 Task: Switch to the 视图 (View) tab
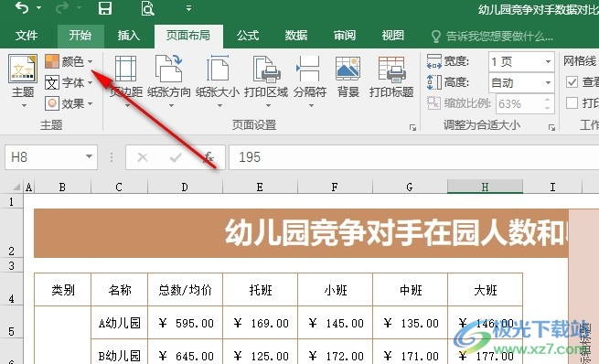tap(393, 36)
